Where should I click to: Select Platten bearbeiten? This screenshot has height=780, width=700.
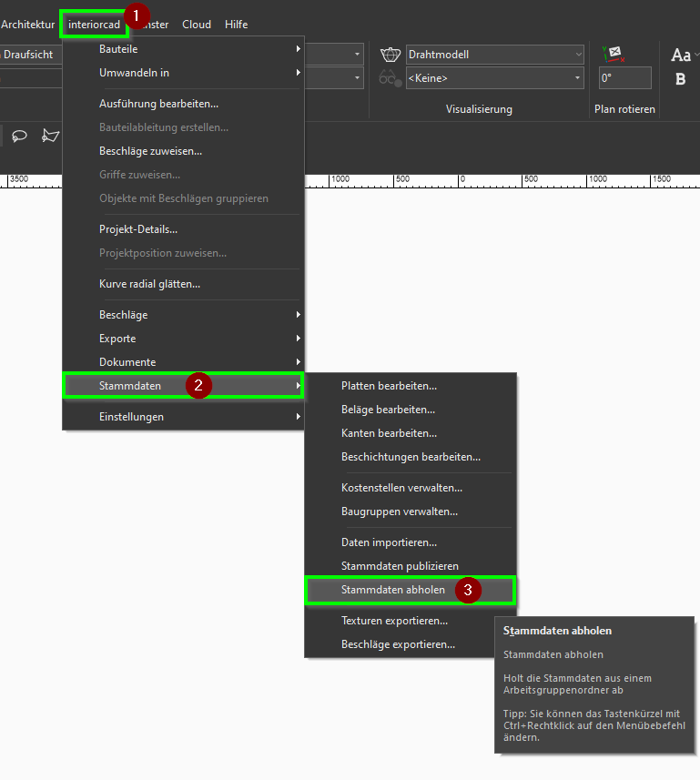[x=411, y=386]
